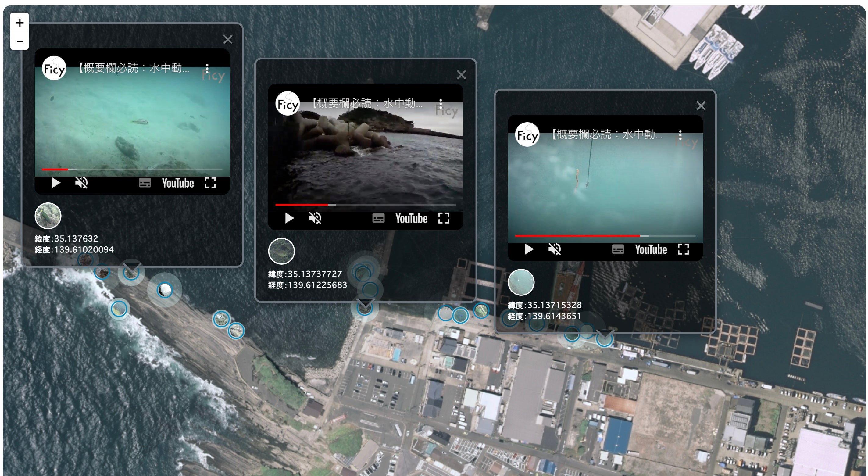Close the popup at latitude 35.13715328
The image size is (868, 476).
pyautogui.click(x=701, y=106)
